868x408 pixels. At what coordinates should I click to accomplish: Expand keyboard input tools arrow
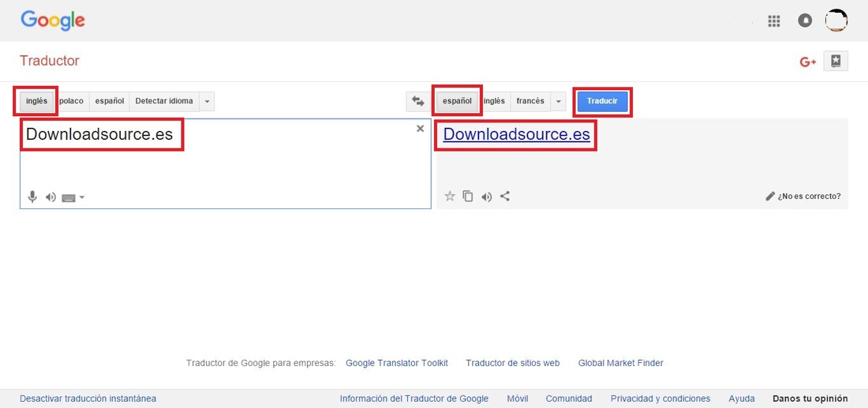82,197
